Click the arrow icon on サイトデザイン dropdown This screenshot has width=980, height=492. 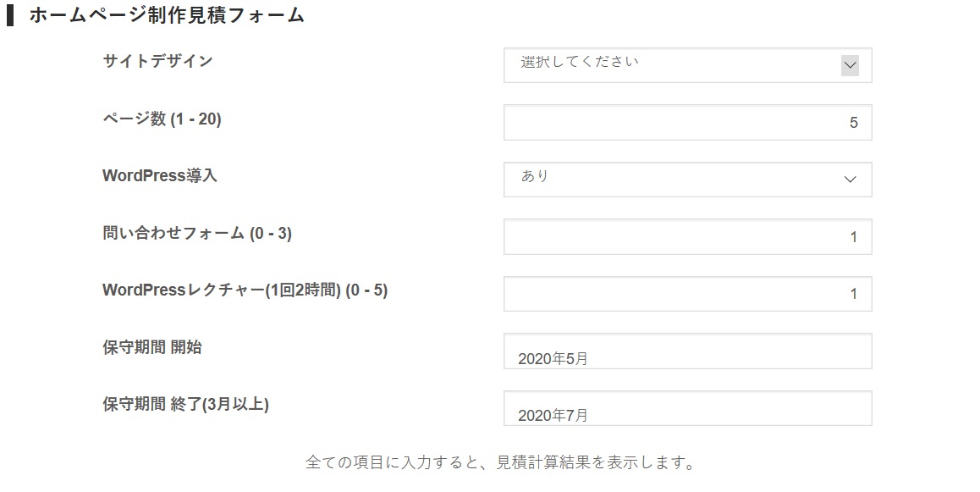tap(850, 65)
